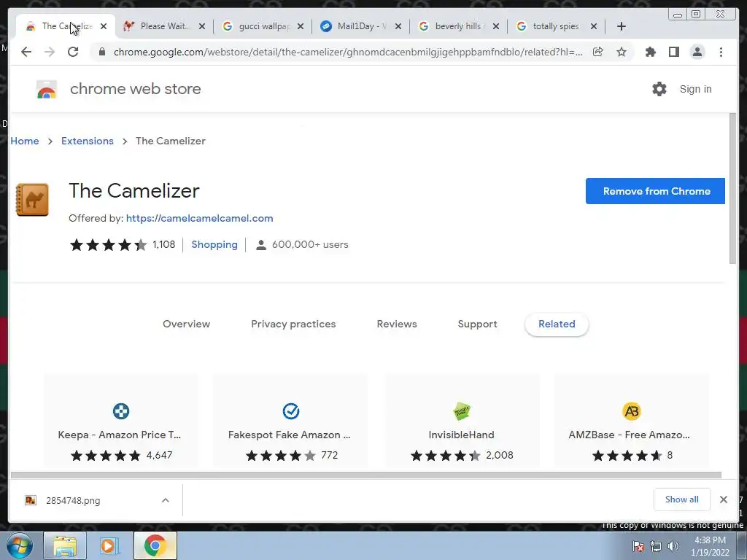Click the horizontal page scrollbar
Screen dimensions: 747x560
click(x=366, y=475)
